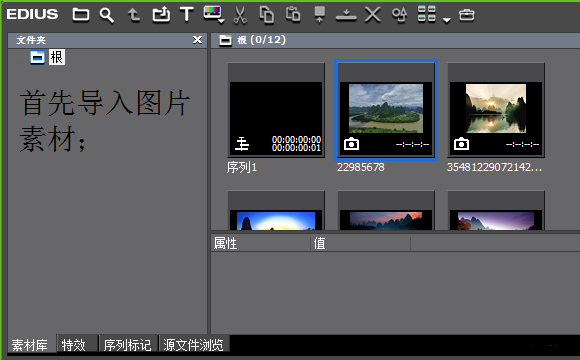Click the toolbox tools icon
This screenshot has width=580, height=360.
pos(466,15)
